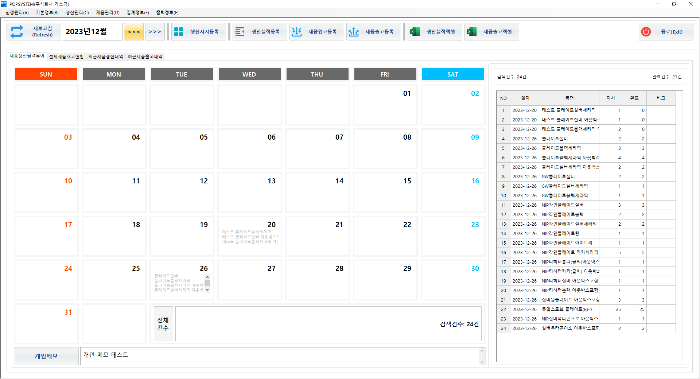Click the WED column header
700x379 pixels.
pos(250,74)
